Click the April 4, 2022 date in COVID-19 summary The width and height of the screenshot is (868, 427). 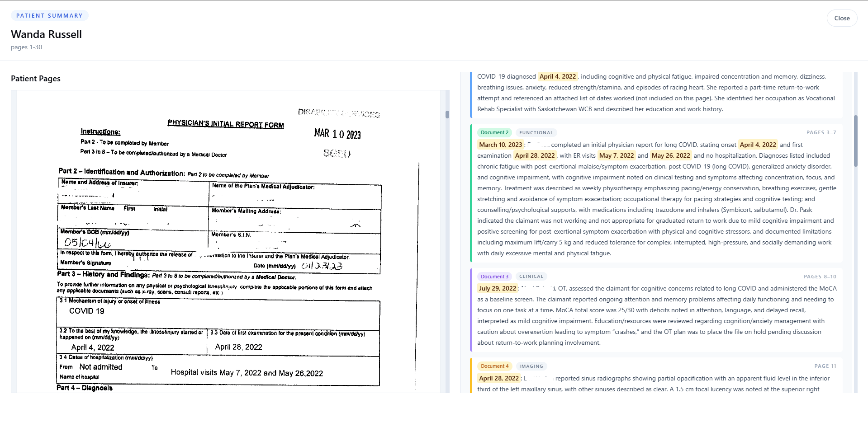tap(558, 76)
